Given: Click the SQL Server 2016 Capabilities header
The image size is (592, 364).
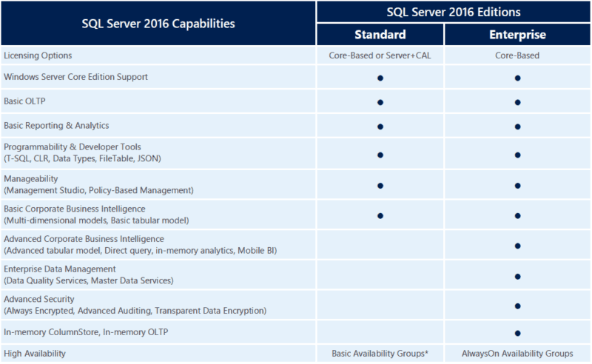Looking at the screenshot, I should tap(158, 24).
